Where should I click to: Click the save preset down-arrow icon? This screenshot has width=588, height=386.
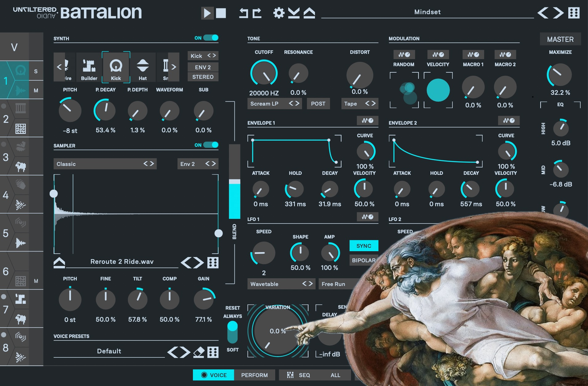(x=294, y=13)
